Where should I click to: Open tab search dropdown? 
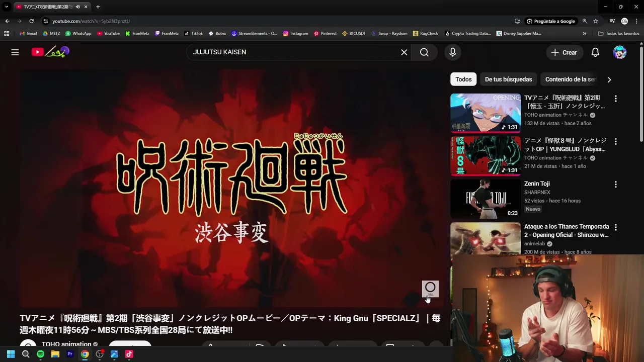click(7, 7)
